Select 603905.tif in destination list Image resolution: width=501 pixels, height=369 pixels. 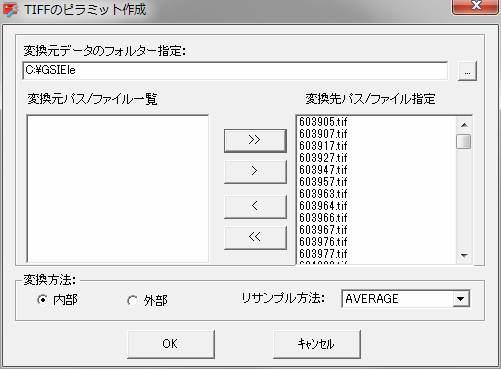coord(323,122)
